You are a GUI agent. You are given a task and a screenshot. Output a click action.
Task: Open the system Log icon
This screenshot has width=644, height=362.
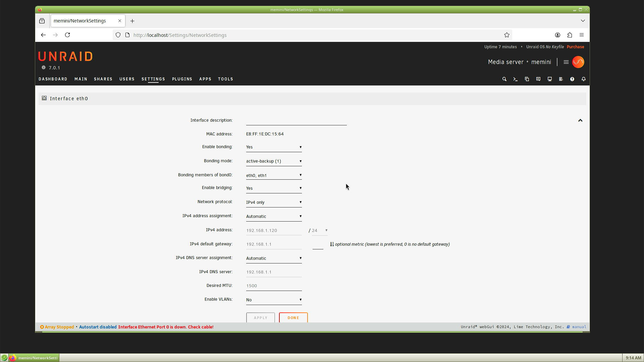(x=561, y=79)
